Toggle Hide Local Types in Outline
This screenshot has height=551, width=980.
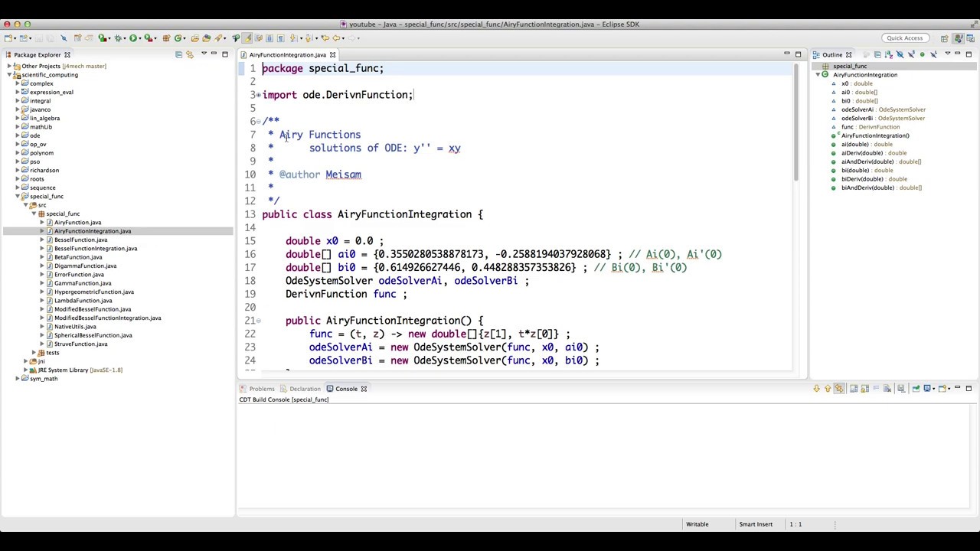pos(933,54)
